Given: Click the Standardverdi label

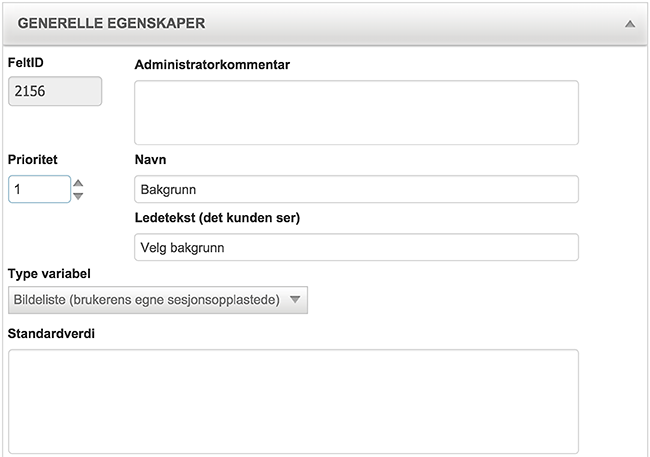Looking at the screenshot, I should (51, 333).
